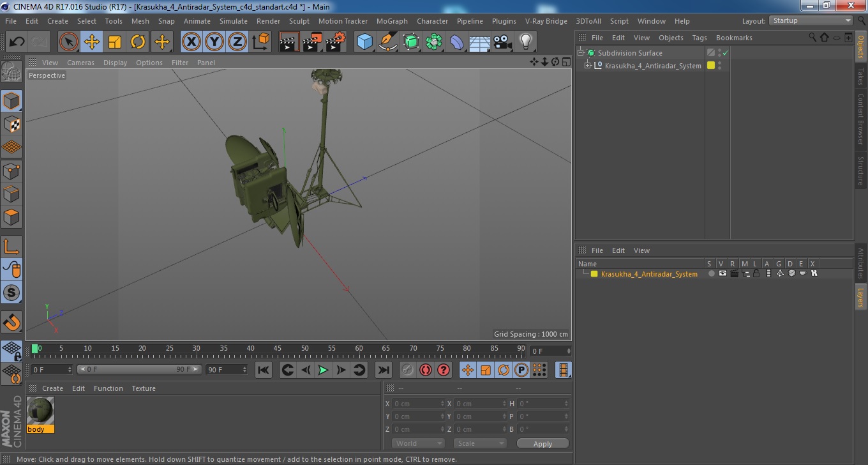Open the Deformer objects icon
This screenshot has height=465, width=868.
(457, 42)
